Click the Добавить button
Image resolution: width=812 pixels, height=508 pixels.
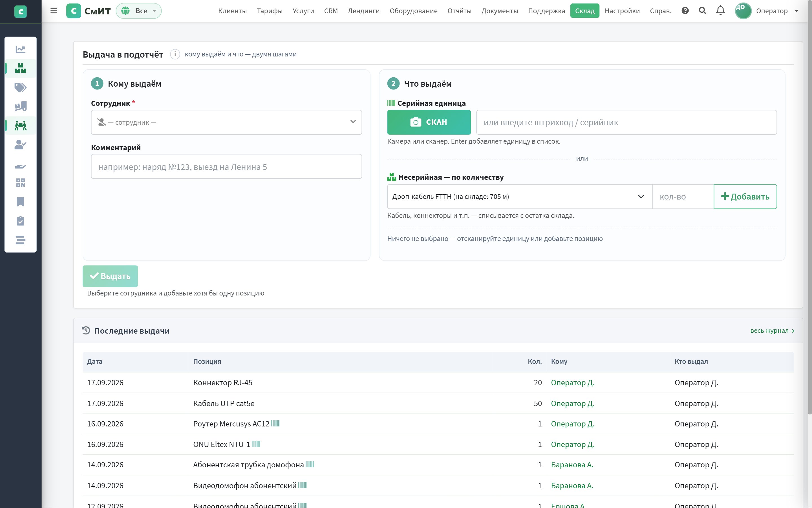(x=745, y=196)
